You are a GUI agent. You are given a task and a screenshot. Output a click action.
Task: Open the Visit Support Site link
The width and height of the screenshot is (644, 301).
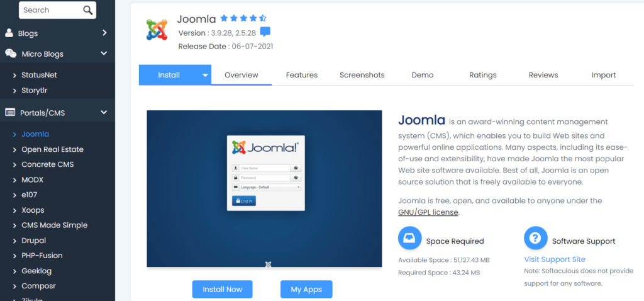point(555,259)
